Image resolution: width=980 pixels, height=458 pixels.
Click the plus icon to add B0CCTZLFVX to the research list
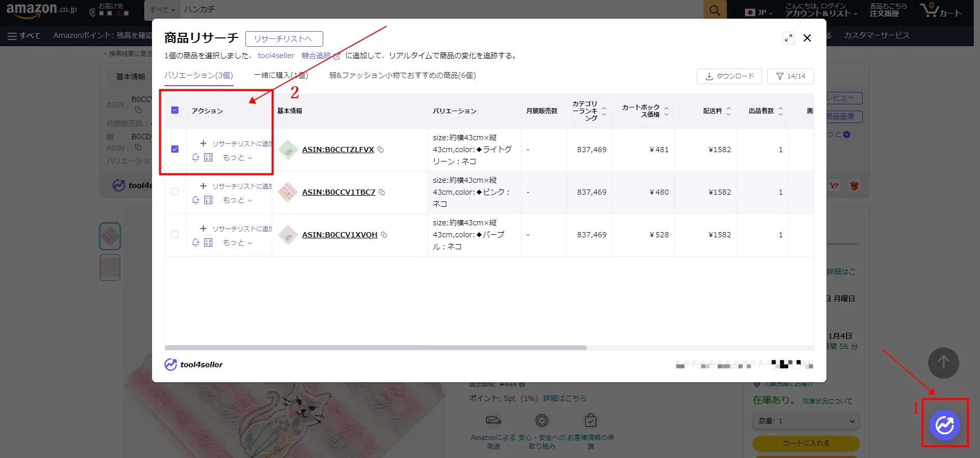203,143
